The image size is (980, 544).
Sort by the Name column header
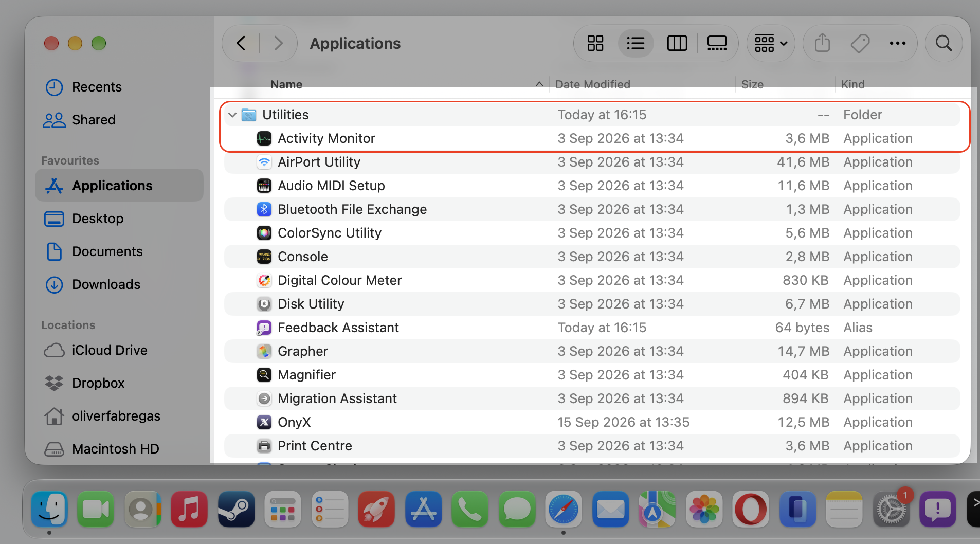[x=286, y=84]
